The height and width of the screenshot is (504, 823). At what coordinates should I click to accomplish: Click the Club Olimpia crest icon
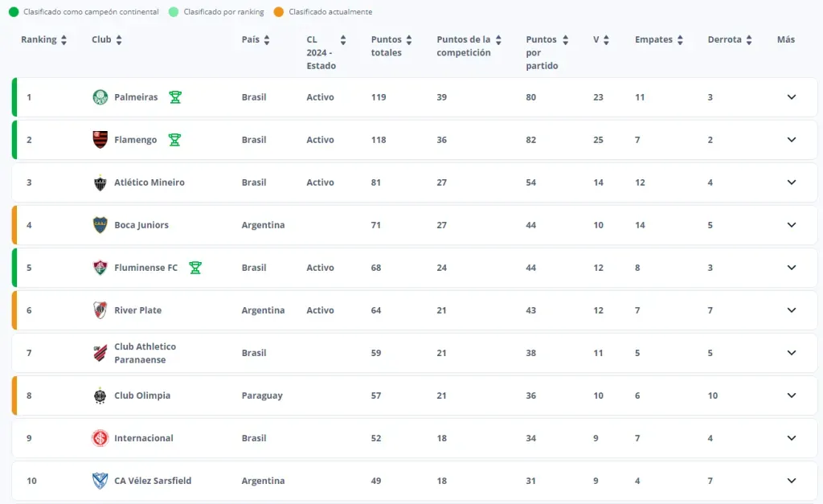click(x=100, y=395)
